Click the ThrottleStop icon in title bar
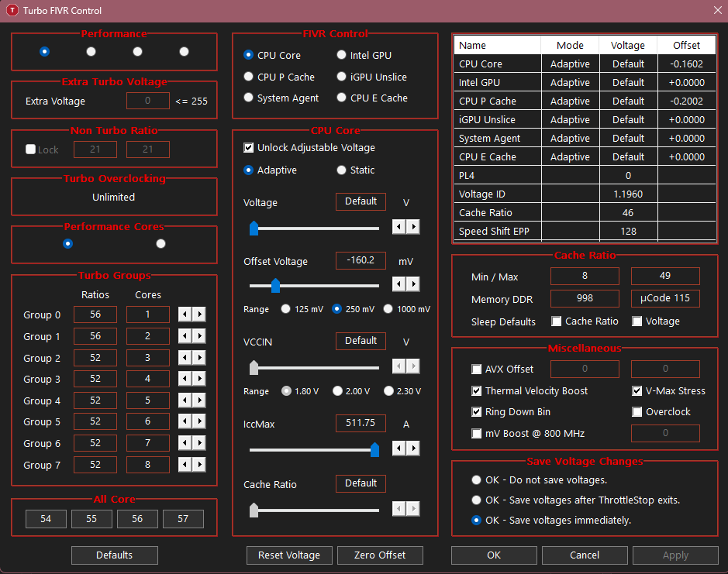The image size is (728, 574). coord(12,10)
